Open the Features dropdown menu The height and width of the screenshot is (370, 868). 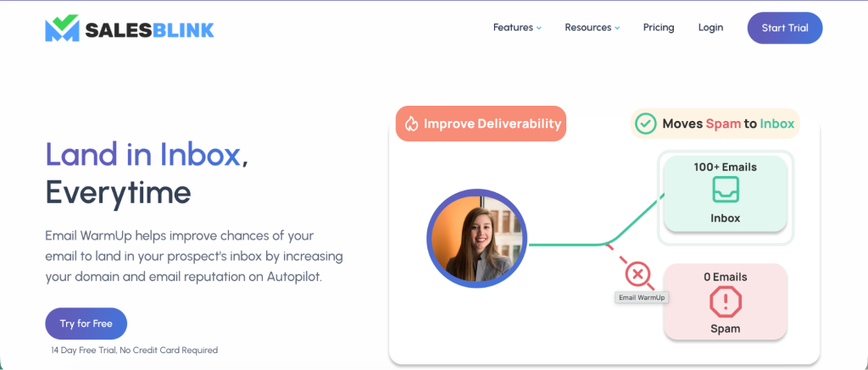pyautogui.click(x=517, y=28)
